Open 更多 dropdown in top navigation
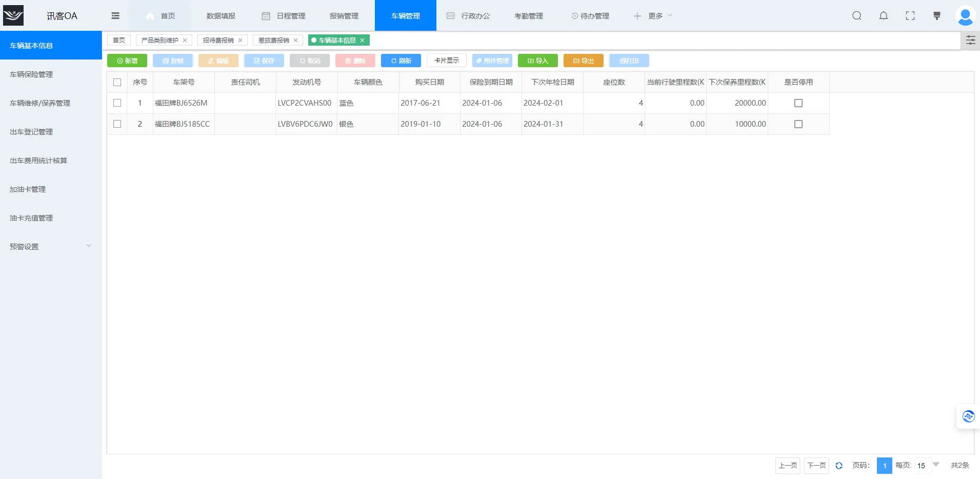 pos(653,16)
